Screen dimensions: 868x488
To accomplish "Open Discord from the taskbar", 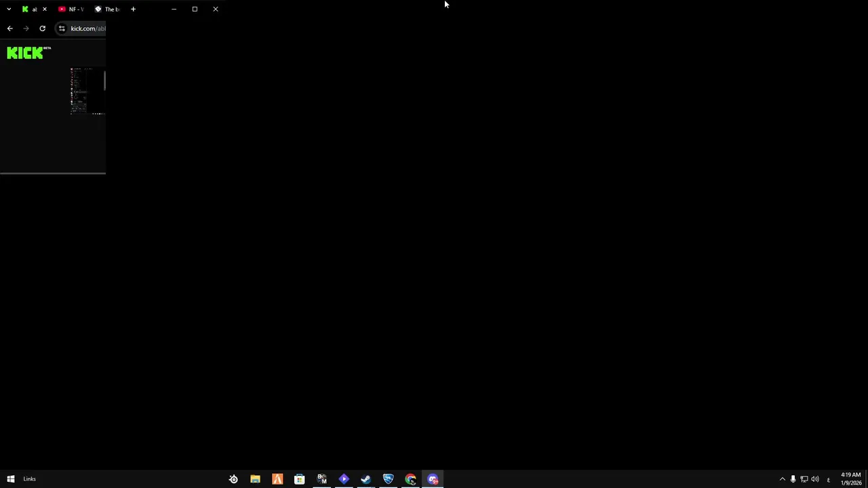I will (433, 479).
